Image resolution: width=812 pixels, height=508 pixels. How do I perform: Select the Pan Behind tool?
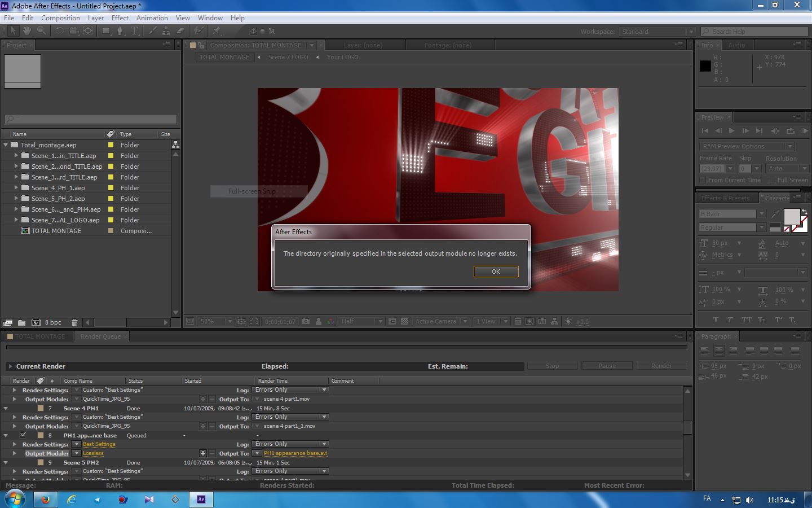[89, 31]
